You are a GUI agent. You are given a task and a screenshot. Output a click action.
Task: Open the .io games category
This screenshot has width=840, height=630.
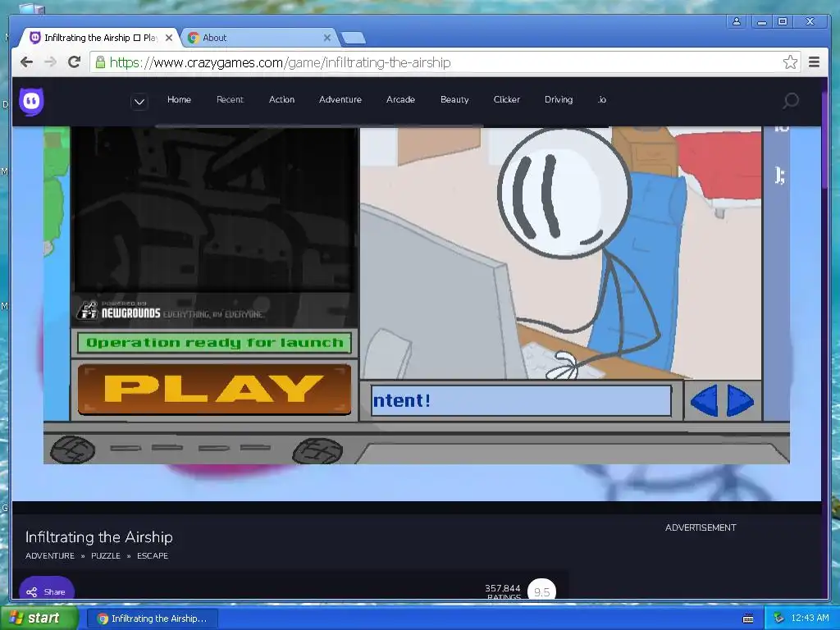(x=602, y=99)
